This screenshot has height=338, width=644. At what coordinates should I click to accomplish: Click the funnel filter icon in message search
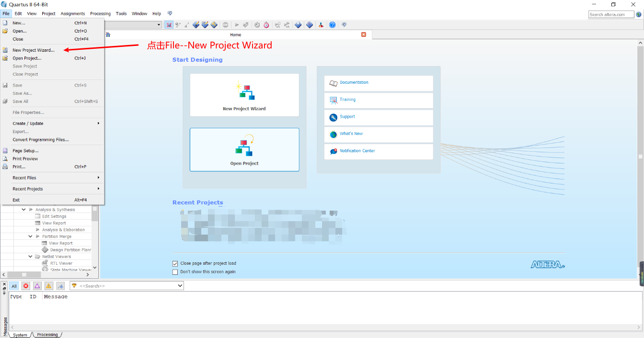[x=74, y=286]
